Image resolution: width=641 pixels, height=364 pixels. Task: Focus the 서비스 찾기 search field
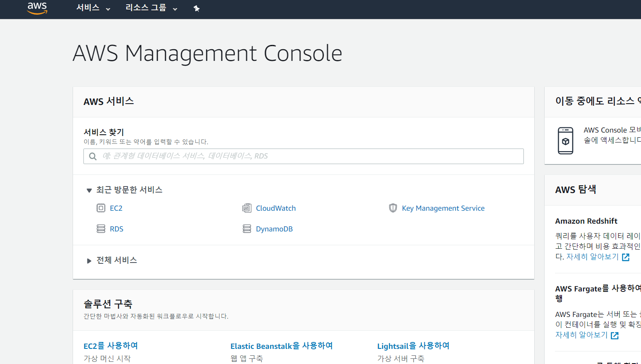pyautogui.click(x=303, y=156)
